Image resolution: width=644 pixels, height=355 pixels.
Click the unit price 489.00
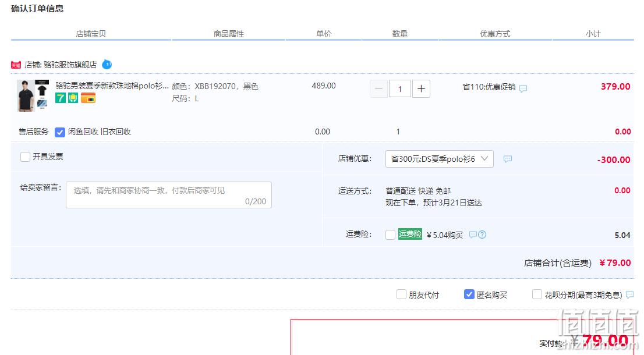[x=324, y=86]
